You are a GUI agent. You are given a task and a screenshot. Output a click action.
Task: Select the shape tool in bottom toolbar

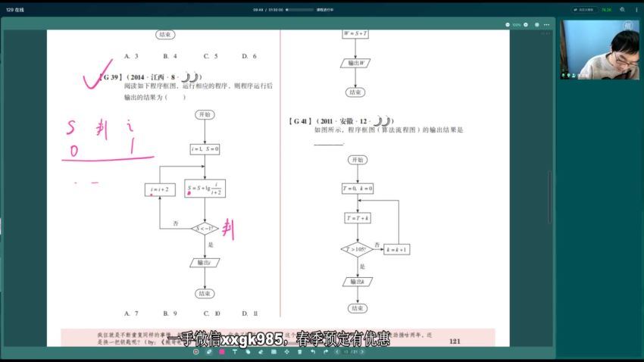coord(248,351)
